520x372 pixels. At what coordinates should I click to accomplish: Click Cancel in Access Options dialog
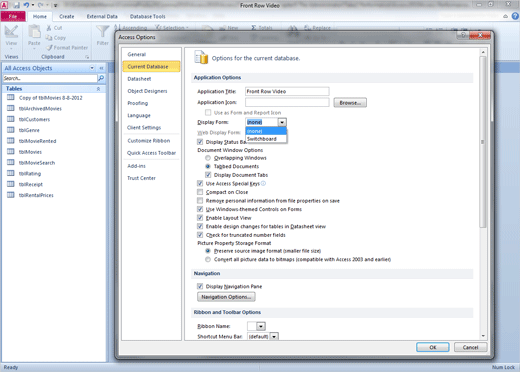(x=470, y=347)
